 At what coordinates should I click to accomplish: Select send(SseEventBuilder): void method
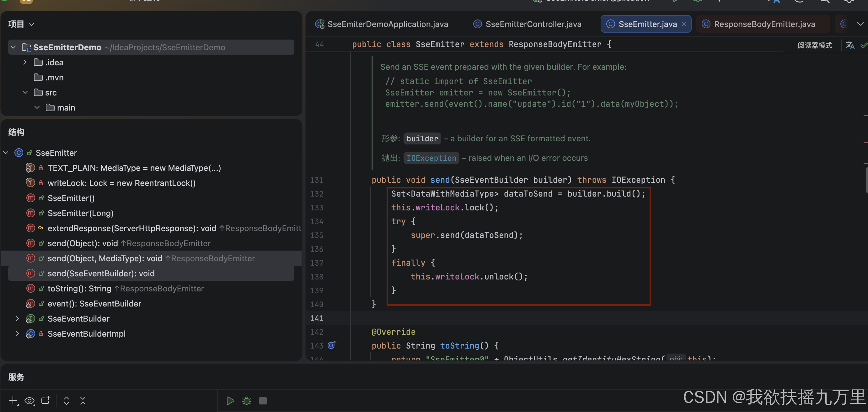pos(101,274)
